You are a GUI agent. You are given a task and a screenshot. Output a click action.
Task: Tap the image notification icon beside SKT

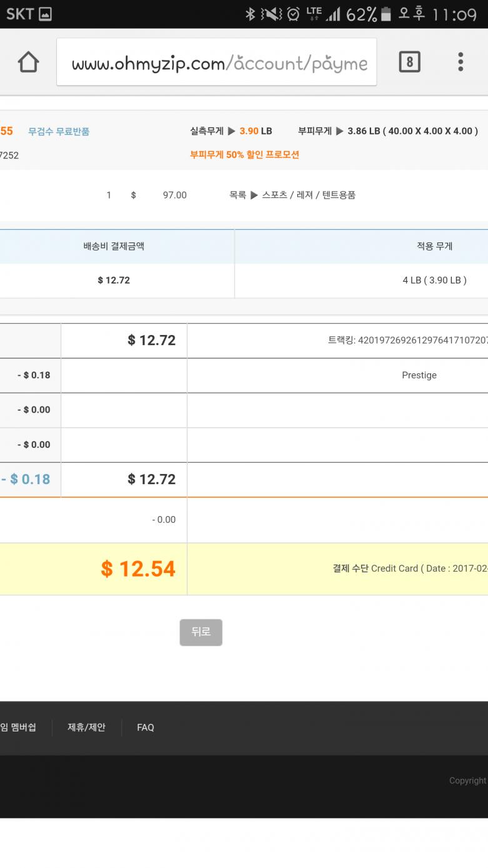[45, 14]
